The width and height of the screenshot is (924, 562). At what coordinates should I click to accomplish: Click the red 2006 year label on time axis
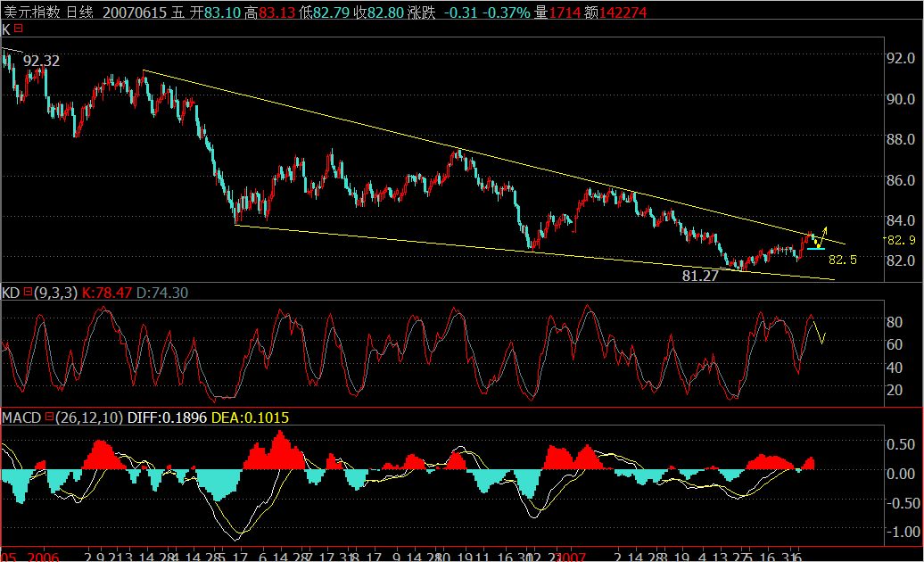pyautogui.click(x=43, y=557)
